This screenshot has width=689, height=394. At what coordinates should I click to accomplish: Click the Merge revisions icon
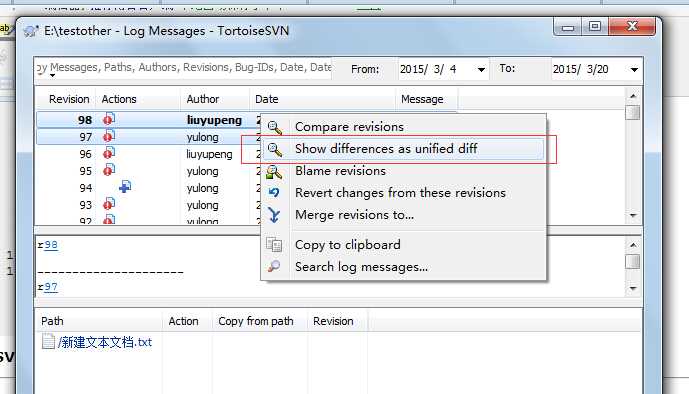274,215
